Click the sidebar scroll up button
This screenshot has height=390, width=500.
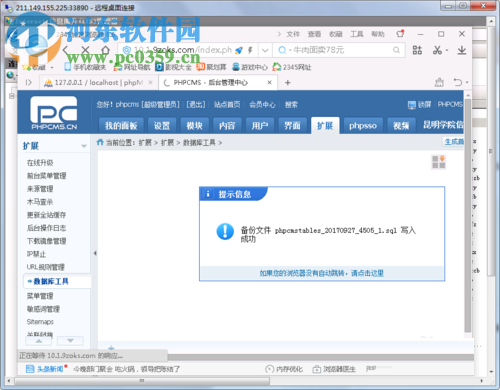pos(39,341)
